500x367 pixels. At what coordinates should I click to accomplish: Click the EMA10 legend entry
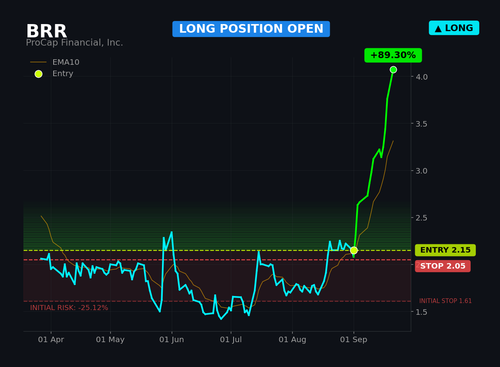[x=55, y=62]
